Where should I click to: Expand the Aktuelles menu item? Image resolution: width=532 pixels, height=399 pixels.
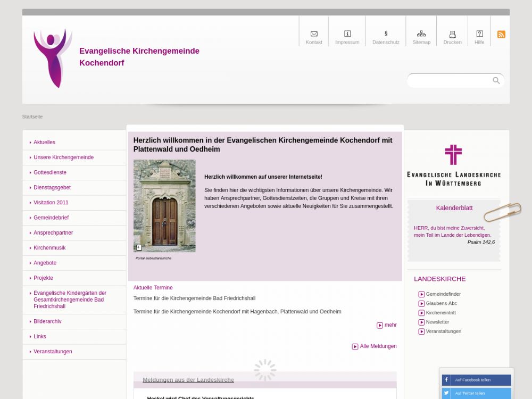point(44,143)
